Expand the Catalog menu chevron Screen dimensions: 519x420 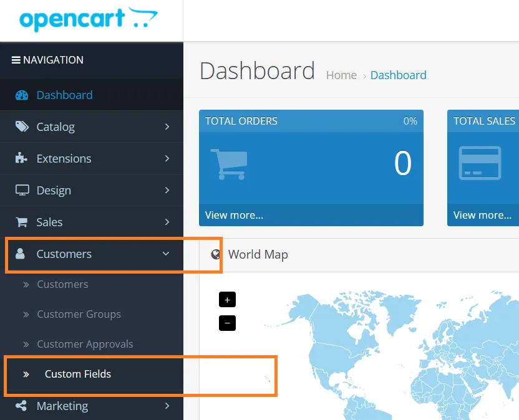pyautogui.click(x=167, y=126)
